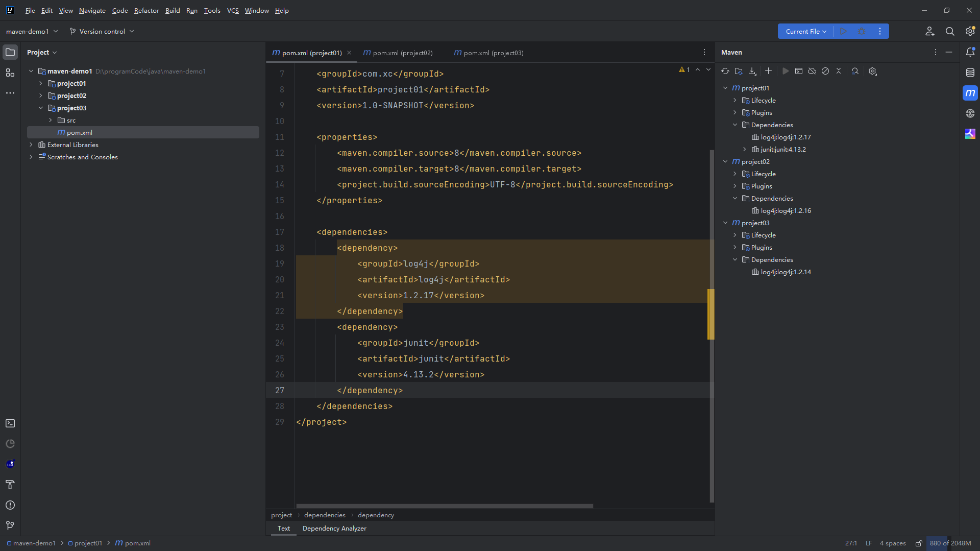Expand project01 folder in Project tree
Image resolution: width=980 pixels, height=551 pixels.
click(41, 84)
